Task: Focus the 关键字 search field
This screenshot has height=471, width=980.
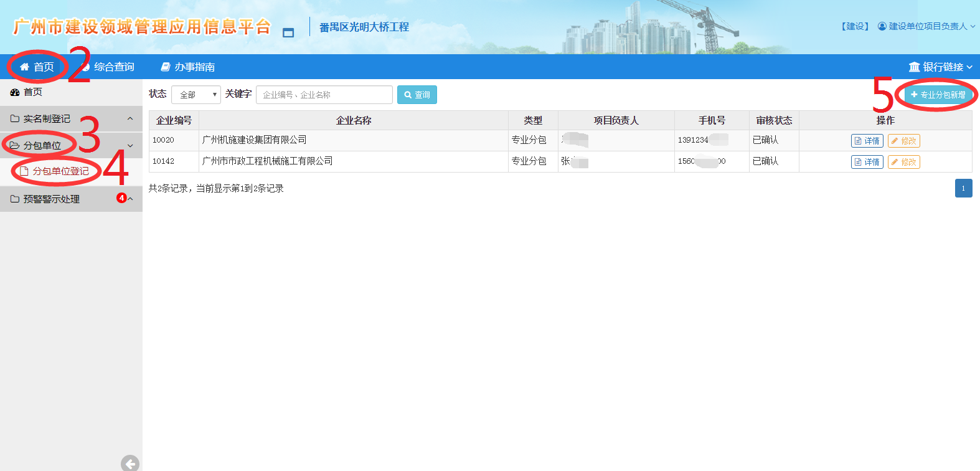Action: click(x=324, y=95)
